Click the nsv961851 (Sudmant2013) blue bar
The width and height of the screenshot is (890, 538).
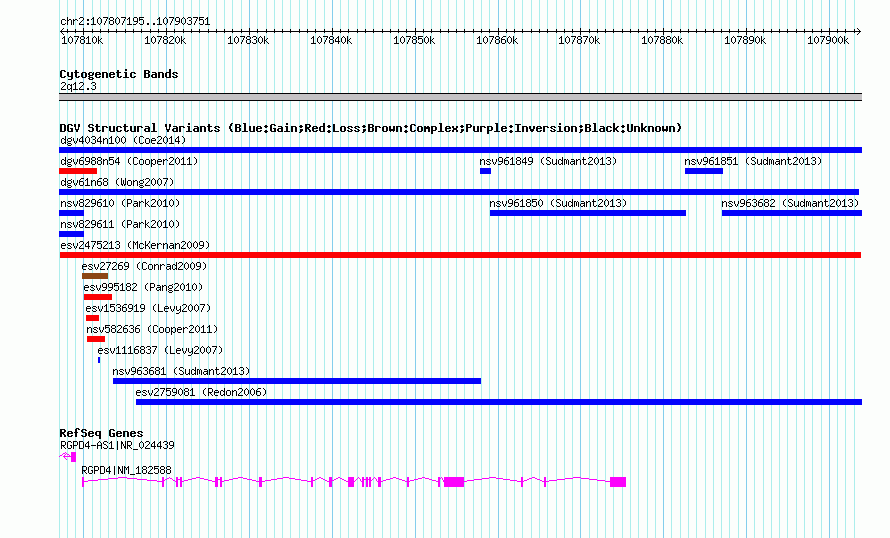pyautogui.click(x=704, y=171)
